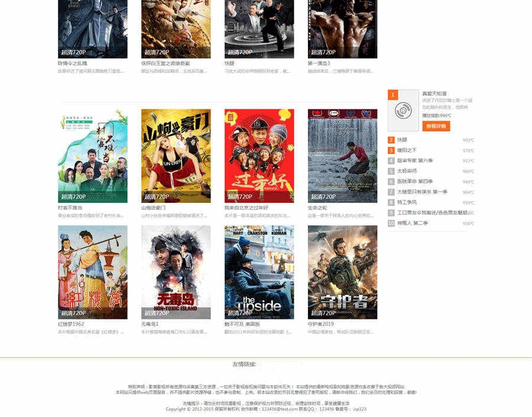532x417 pixels.
Task: Open the 无毒岛 Non-Toxic Island poster
Action: [x=176, y=272]
